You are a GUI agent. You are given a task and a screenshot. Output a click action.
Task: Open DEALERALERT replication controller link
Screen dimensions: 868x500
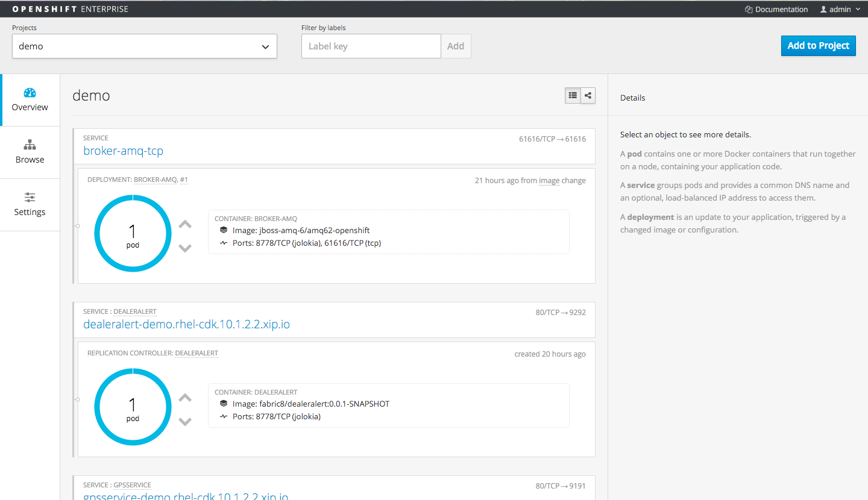tap(197, 353)
